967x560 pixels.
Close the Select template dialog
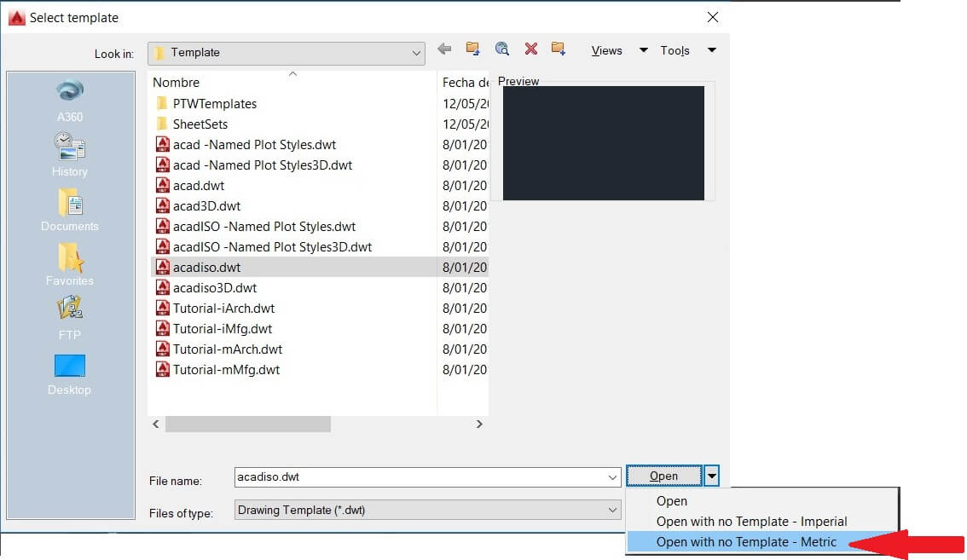(713, 17)
